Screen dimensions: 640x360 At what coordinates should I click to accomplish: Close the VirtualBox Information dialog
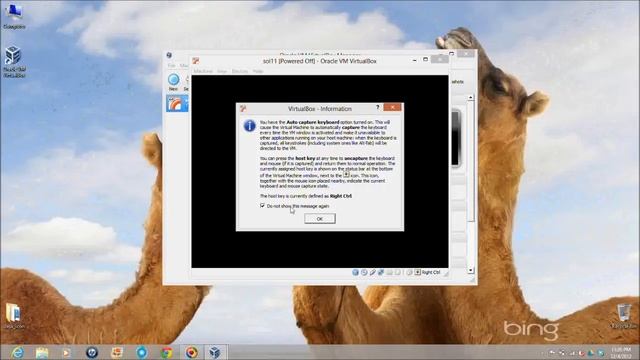(x=392, y=107)
